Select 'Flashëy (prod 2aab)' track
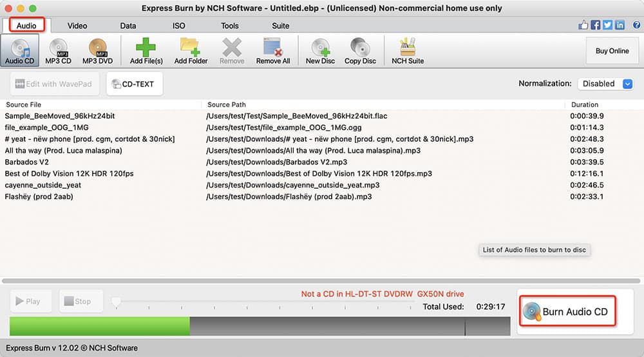The height and width of the screenshot is (357, 644). click(x=39, y=197)
